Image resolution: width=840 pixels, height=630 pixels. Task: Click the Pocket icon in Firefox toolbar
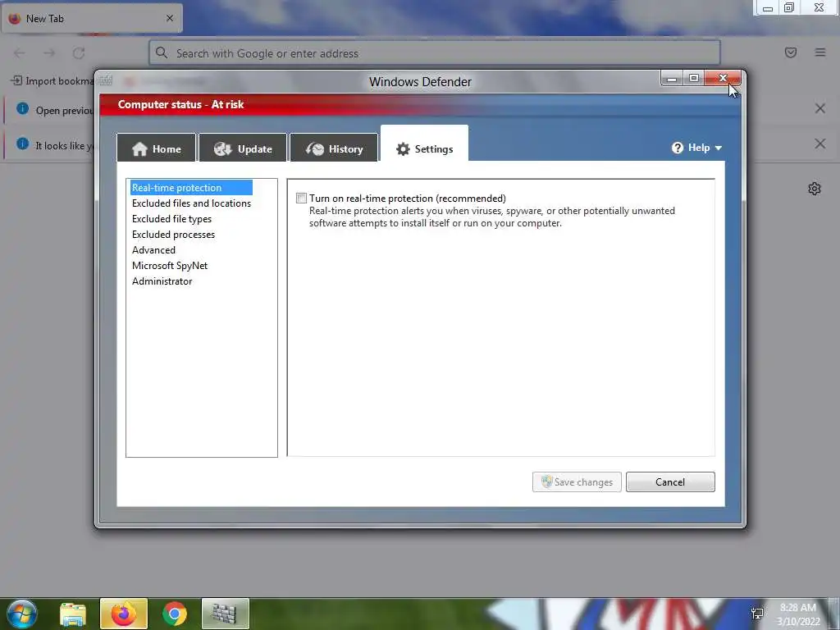point(791,52)
